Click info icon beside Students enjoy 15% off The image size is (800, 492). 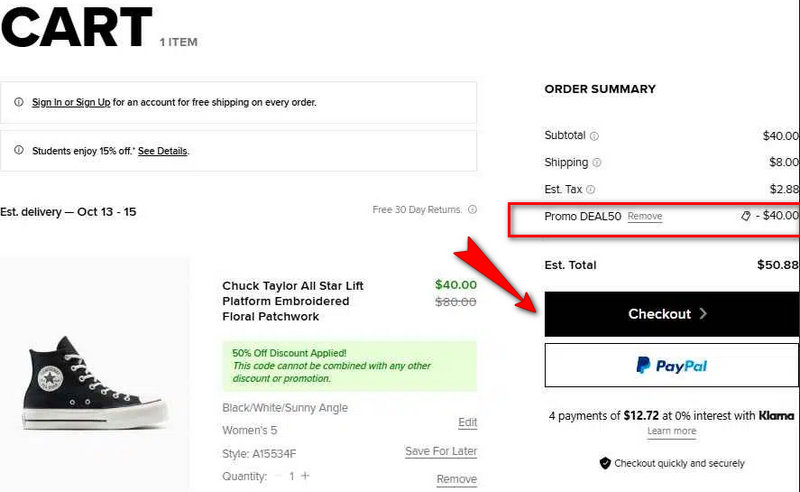click(x=19, y=151)
